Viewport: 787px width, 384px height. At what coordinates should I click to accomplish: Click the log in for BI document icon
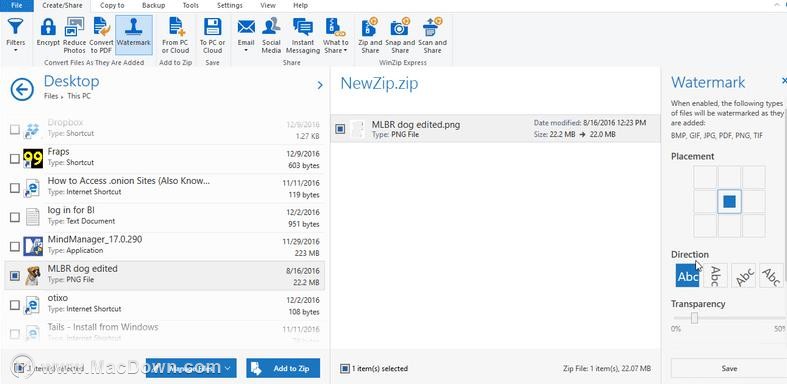[x=33, y=217]
